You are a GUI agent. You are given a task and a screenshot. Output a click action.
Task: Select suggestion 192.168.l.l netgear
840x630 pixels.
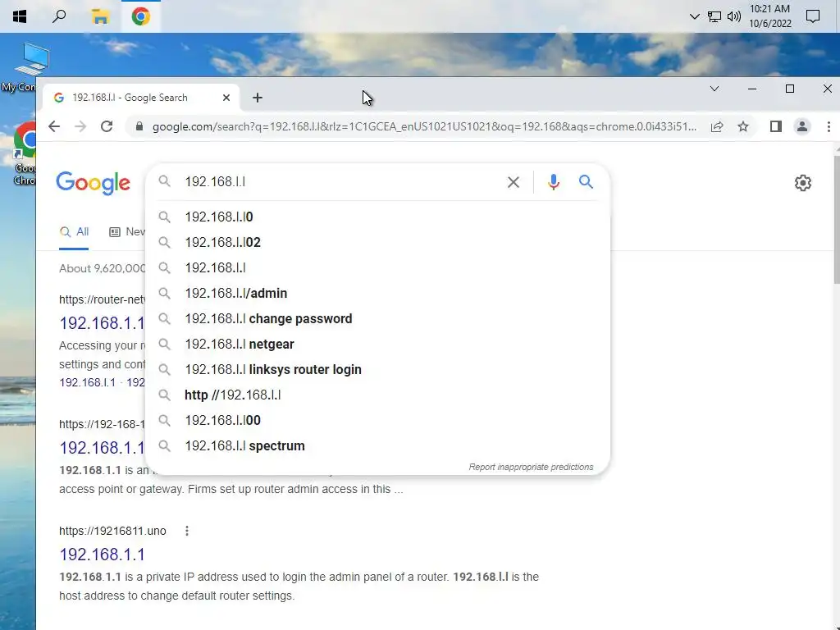point(377,344)
